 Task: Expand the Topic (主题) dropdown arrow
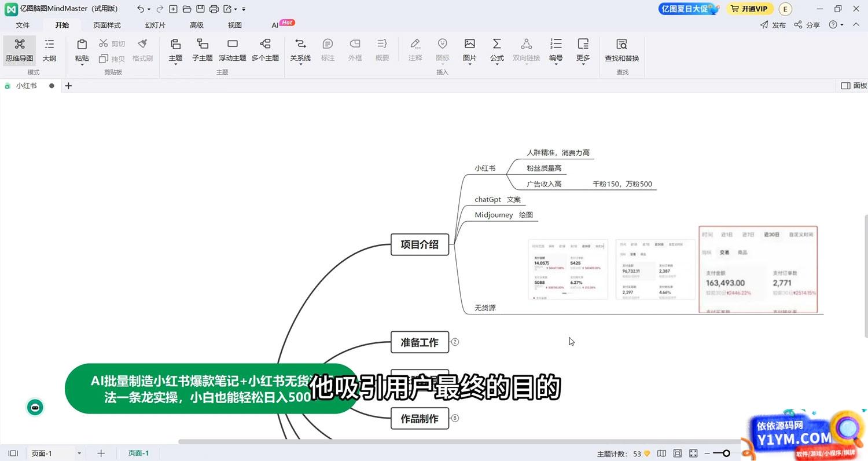[175, 65]
